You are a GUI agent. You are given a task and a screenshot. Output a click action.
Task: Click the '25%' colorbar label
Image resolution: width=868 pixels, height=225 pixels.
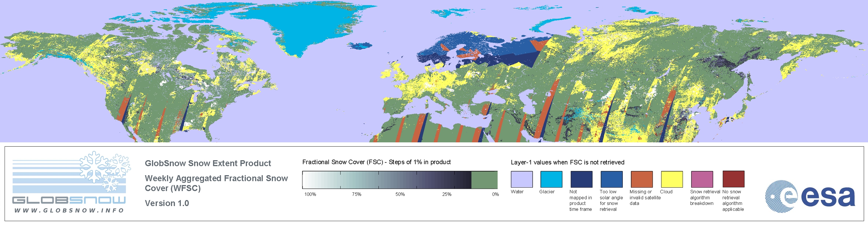(447, 194)
